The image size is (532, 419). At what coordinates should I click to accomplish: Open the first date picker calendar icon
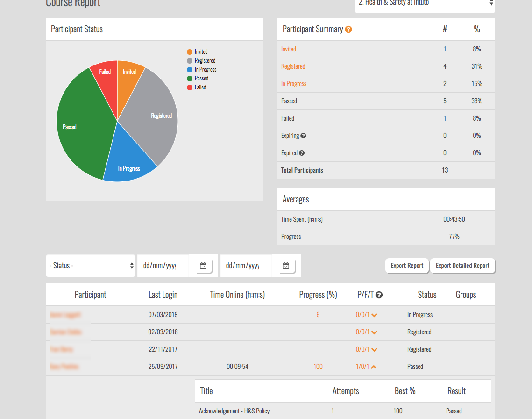(203, 266)
